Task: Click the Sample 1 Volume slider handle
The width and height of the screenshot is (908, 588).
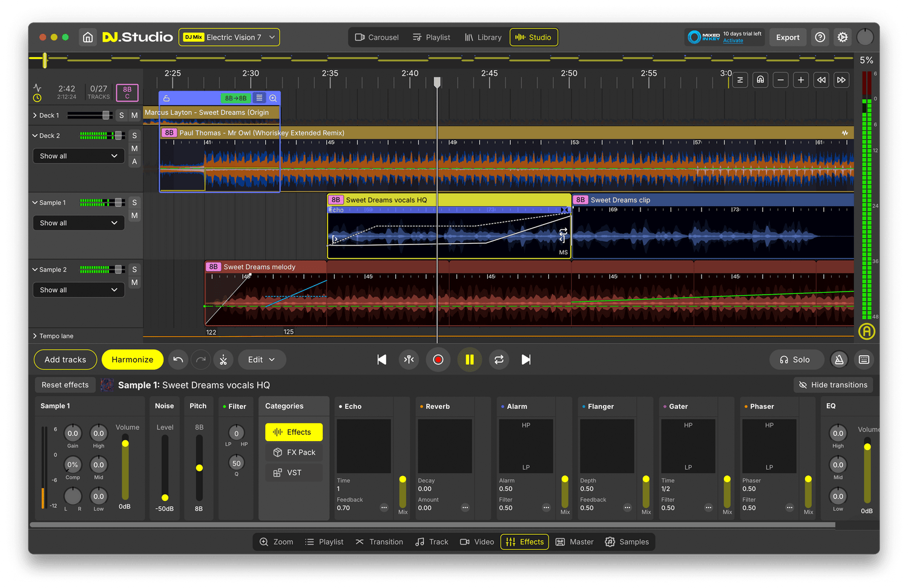Action: [x=125, y=444]
